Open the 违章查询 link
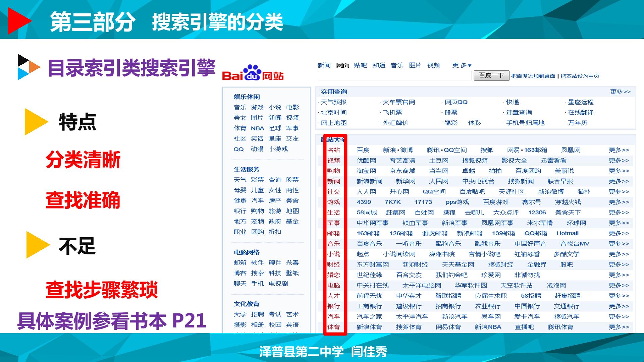The height and width of the screenshot is (362, 644). (519, 113)
